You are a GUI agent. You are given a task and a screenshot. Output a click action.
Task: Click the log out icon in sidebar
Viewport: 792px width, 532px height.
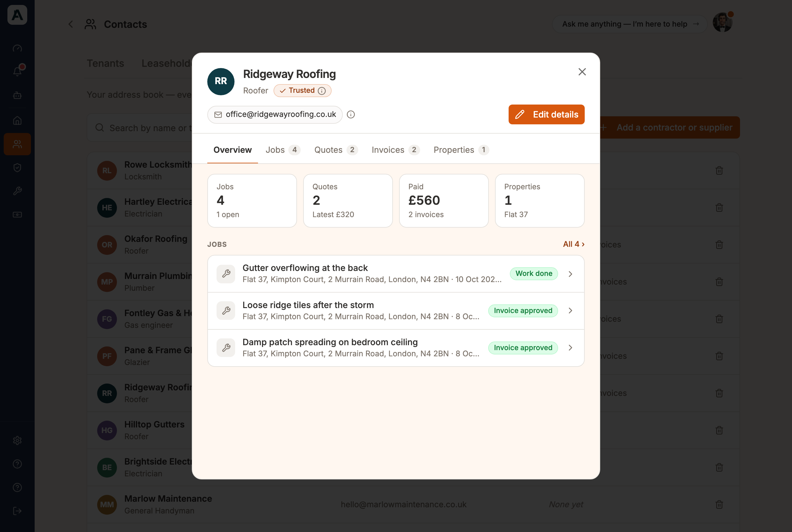(x=17, y=511)
